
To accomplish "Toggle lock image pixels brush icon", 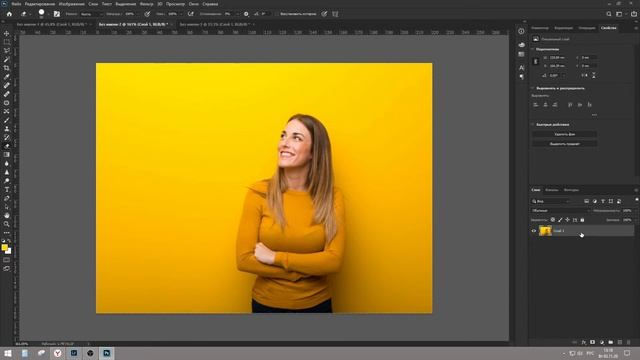I will 560,220.
